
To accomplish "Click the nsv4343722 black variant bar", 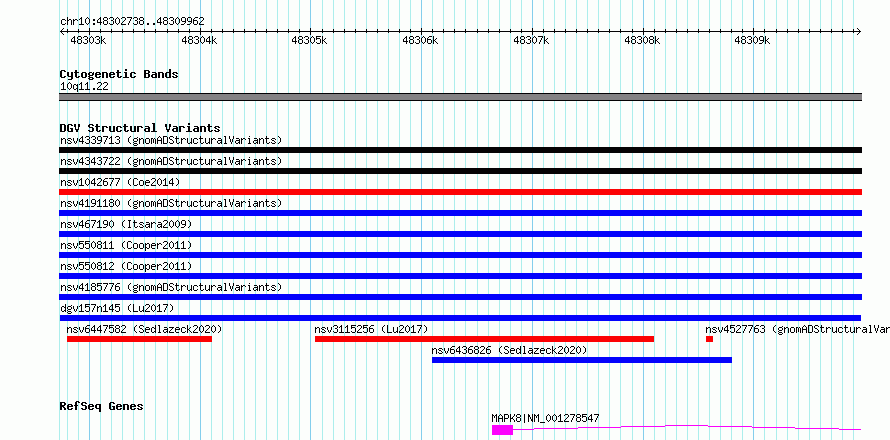I will (x=460, y=171).
